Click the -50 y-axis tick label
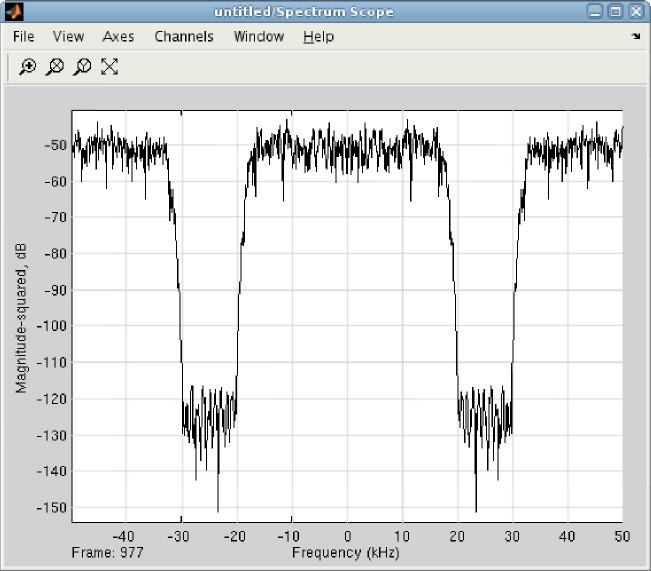Image resolution: width=651 pixels, height=571 pixels. (x=55, y=145)
